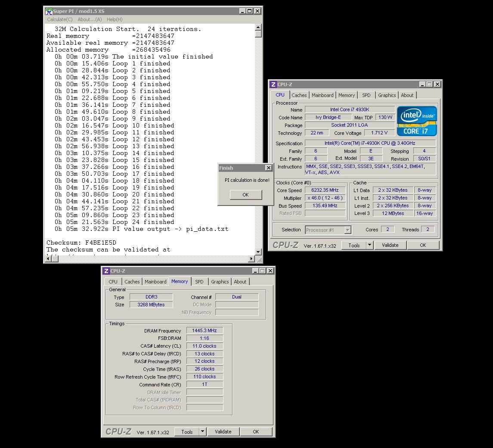Click the Bus Speed 135.49 MHz value
Image resolution: width=493 pixels, height=448 pixels.
pos(325,206)
